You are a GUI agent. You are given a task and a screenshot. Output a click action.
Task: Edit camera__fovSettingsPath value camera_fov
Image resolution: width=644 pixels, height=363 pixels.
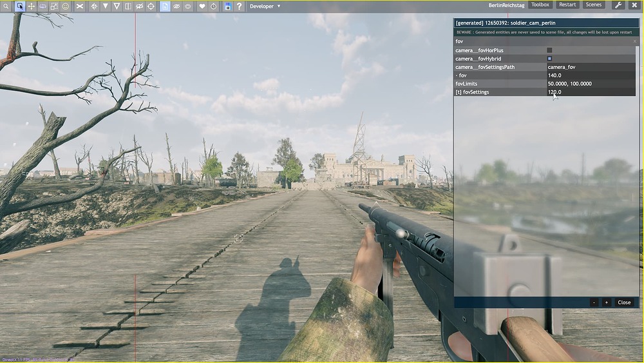[x=591, y=67]
